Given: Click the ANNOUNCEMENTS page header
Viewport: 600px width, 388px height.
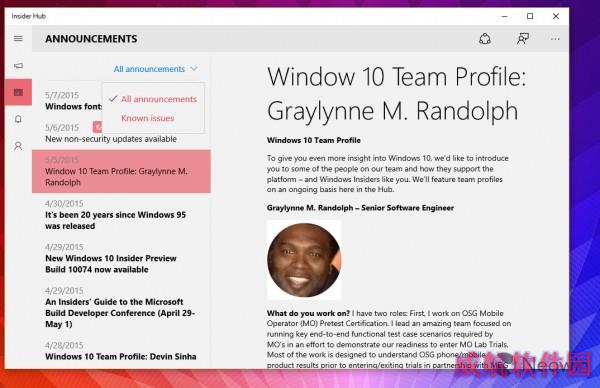Looking at the screenshot, I should point(91,39).
